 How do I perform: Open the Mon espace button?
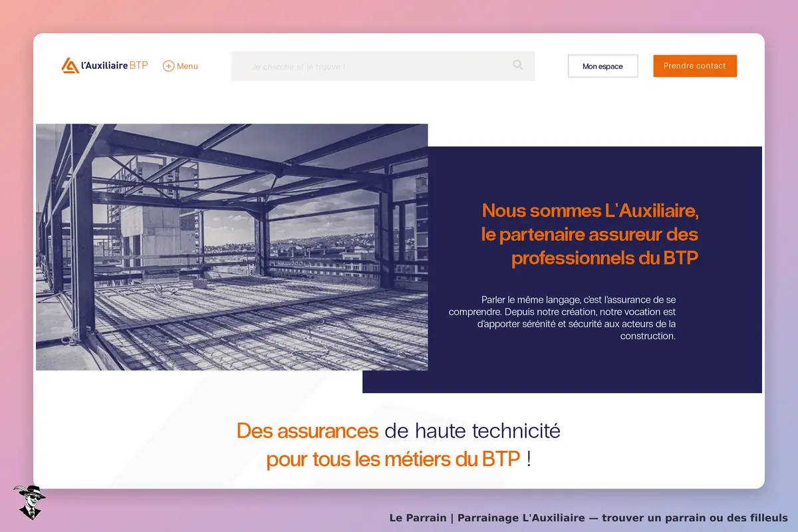click(x=602, y=66)
